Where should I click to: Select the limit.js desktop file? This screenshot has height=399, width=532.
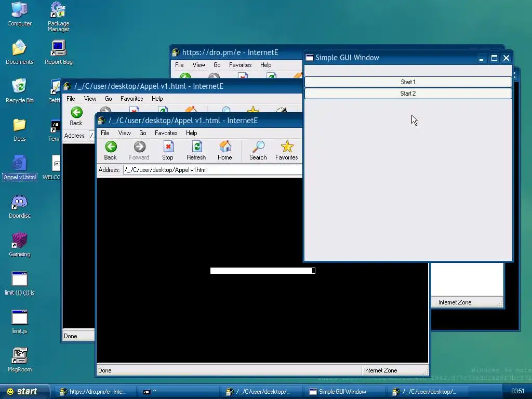coord(19,322)
